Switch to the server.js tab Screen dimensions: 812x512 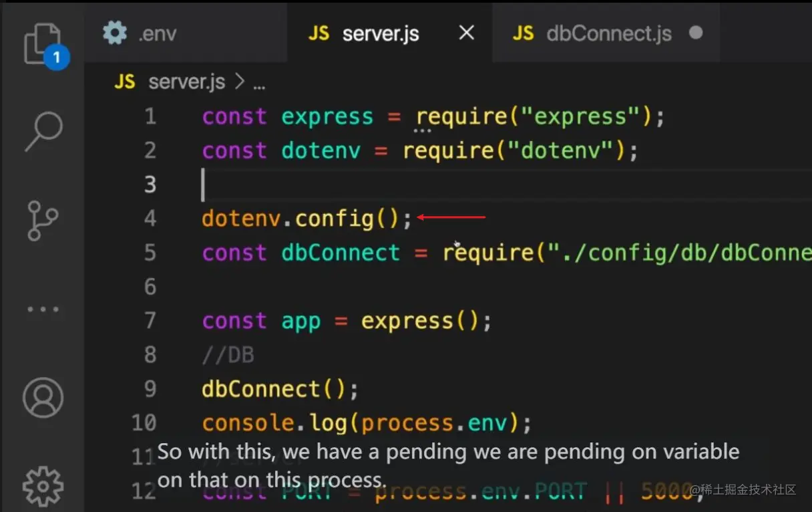click(389, 33)
